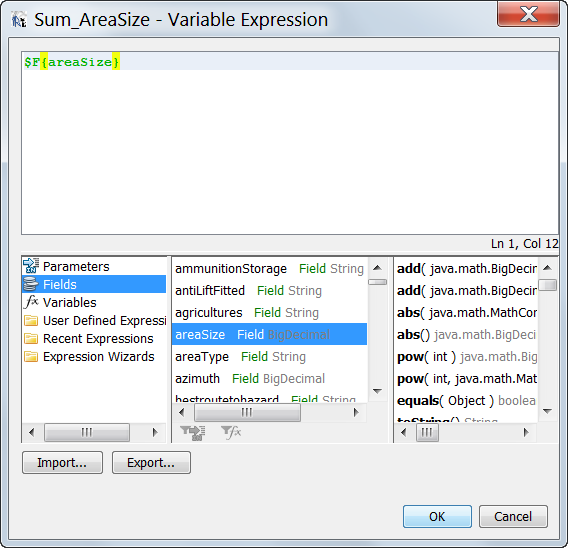Click the User Defined Expressions folder icon
Screen dimensions: 568x548
click(x=31, y=321)
